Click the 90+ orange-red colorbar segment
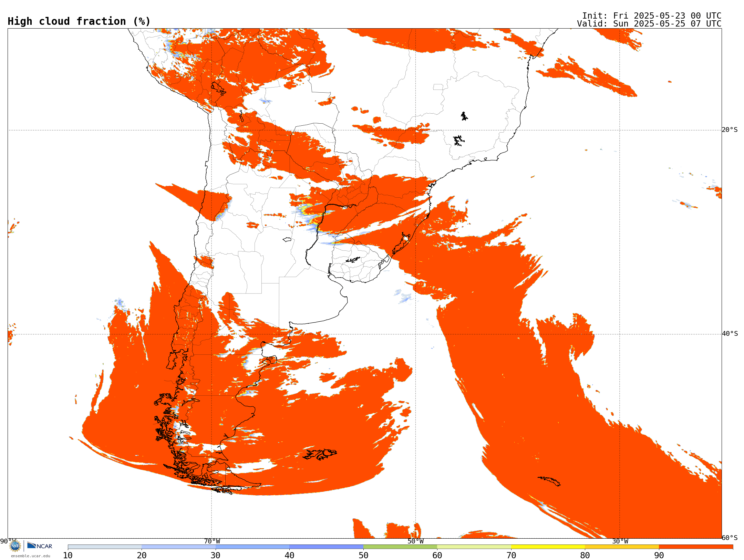744x560 pixels. (696, 547)
